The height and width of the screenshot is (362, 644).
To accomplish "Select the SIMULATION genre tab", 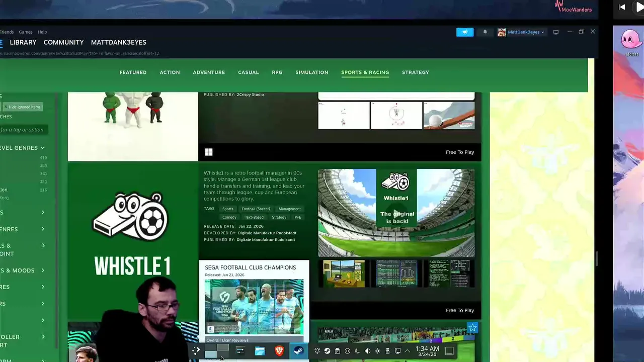I will tap(312, 72).
